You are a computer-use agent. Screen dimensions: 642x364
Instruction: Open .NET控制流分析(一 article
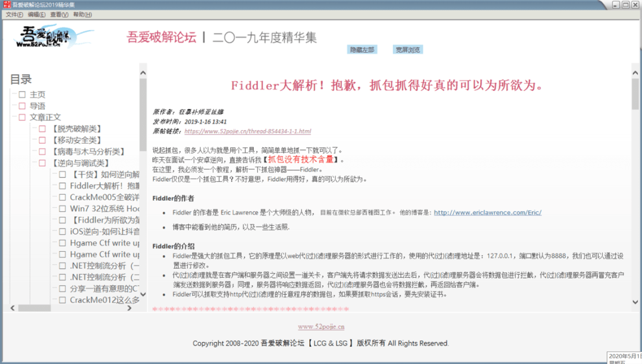point(105,266)
